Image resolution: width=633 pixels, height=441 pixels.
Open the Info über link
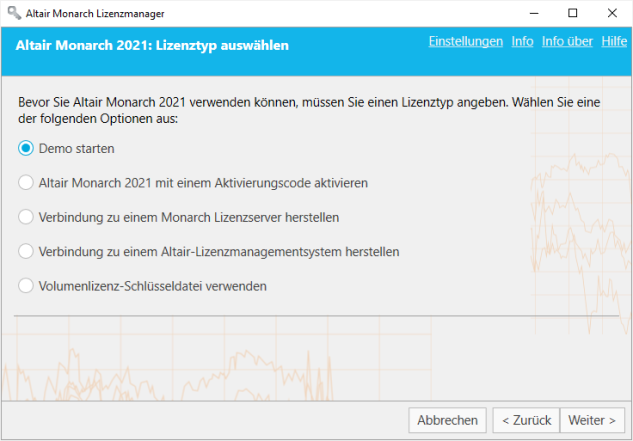pyautogui.click(x=567, y=42)
